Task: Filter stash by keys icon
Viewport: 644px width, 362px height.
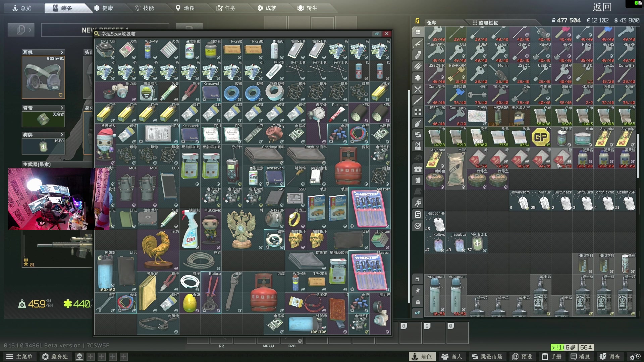Action: (418, 203)
